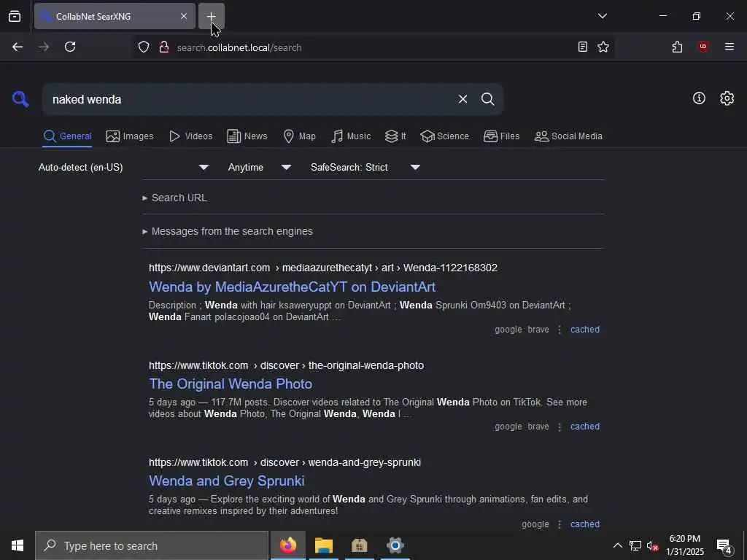Show hidden system tray icons
This screenshot has height=560, width=747.
click(617, 545)
